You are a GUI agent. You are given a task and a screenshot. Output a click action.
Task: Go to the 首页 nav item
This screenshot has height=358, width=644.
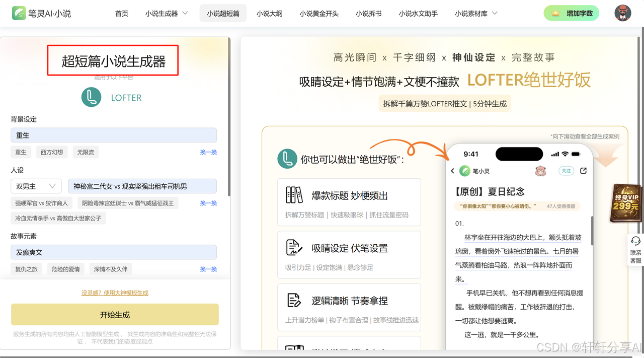click(x=122, y=14)
